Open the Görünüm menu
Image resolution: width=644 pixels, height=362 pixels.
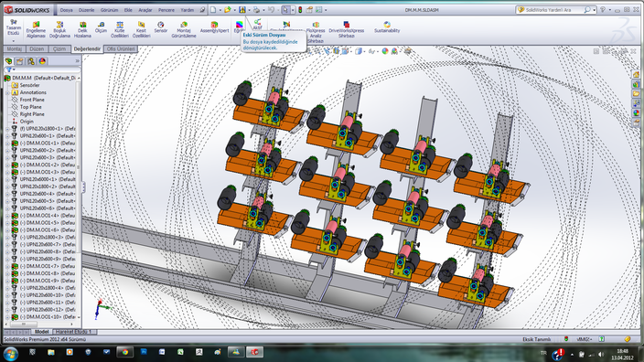coord(109,10)
